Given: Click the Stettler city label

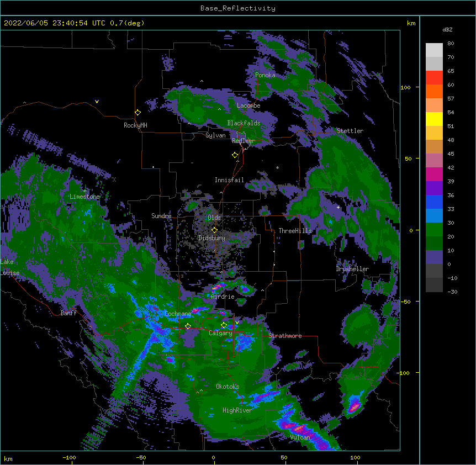Looking at the screenshot, I should 350,131.
